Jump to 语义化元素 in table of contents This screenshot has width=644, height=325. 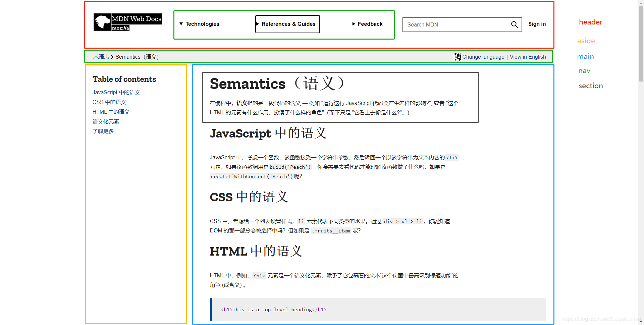(106, 121)
